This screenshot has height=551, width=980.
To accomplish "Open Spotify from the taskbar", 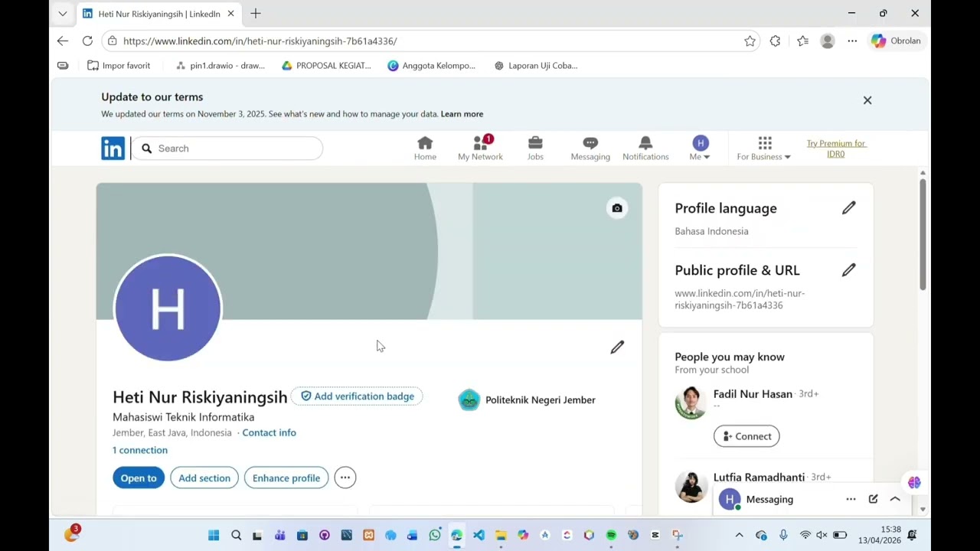I will (611, 535).
